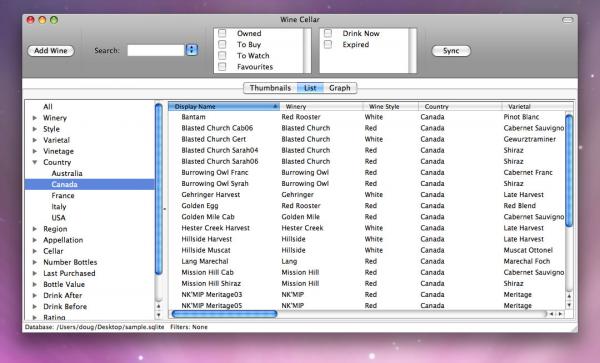The image size is (600, 363).
Task: Enable the To Buy checkbox
Action: pyautogui.click(x=222, y=44)
